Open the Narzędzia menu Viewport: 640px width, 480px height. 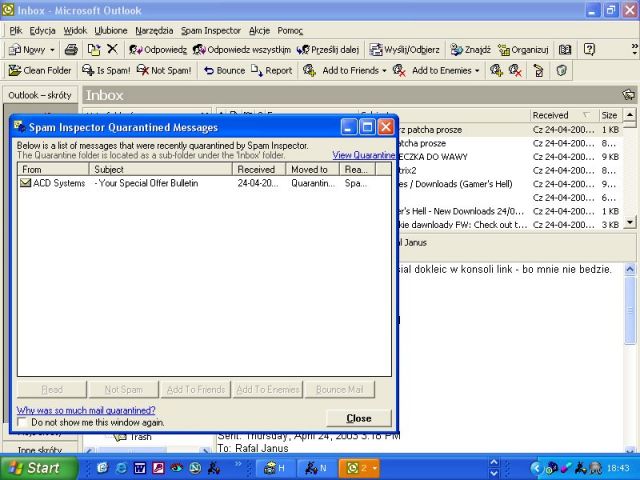pos(154,31)
